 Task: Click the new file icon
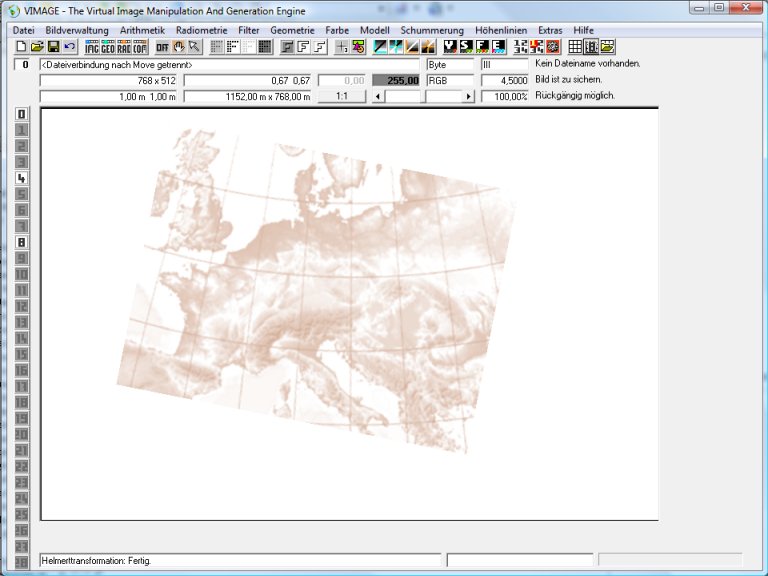[20, 47]
